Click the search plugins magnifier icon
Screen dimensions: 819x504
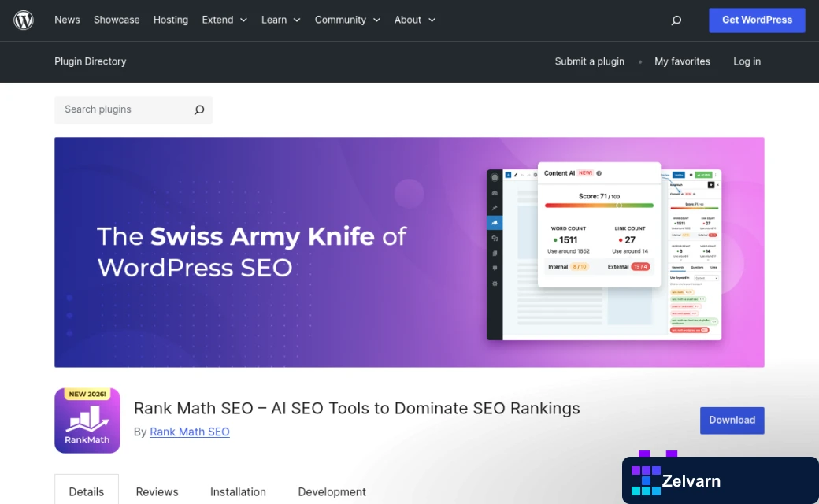pos(199,109)
